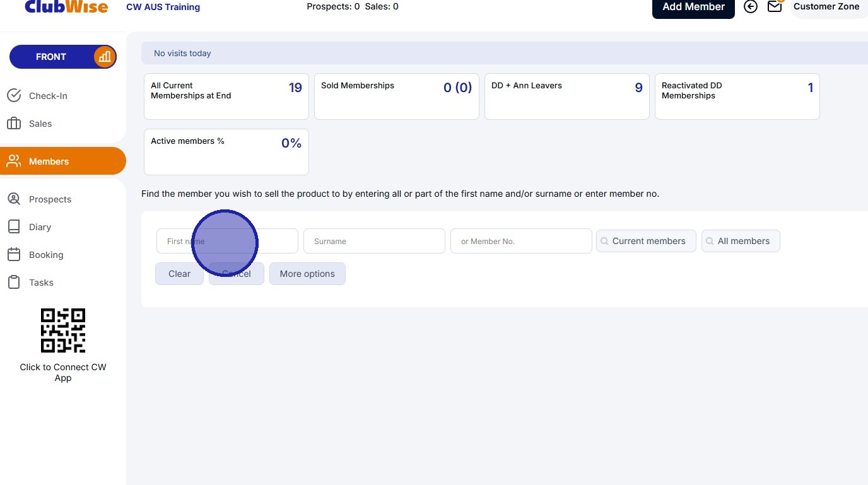The height and width of the screenshot is (485, 868).
Task: Click the Diary book icon
Action: (14, 227)
